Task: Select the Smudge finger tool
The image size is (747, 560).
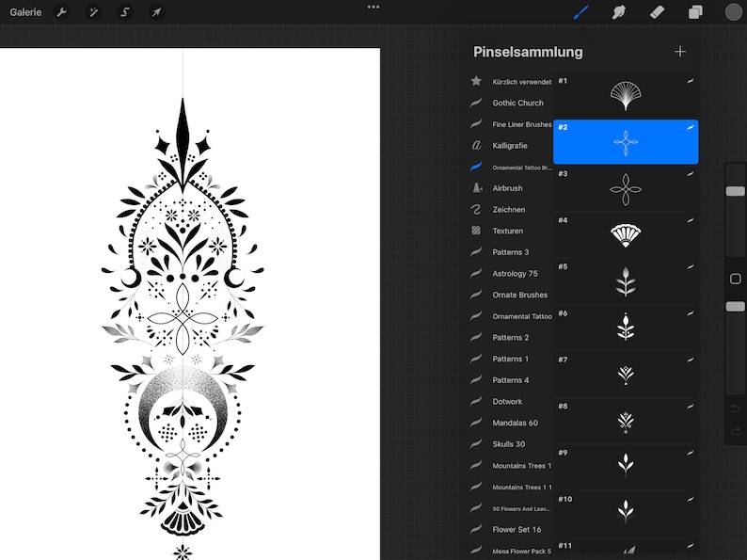Action: tap(618, 12)
